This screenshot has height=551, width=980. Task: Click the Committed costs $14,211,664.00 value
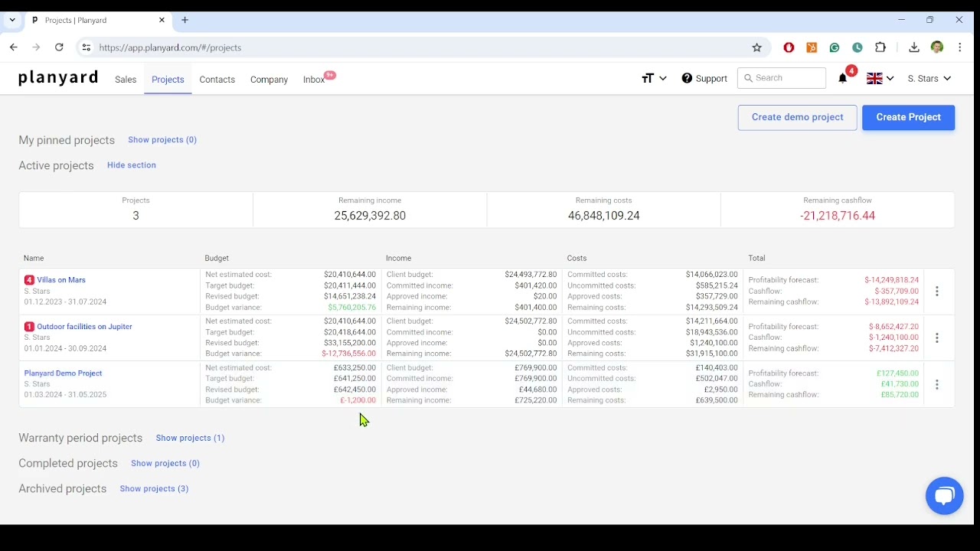point(712,321)
